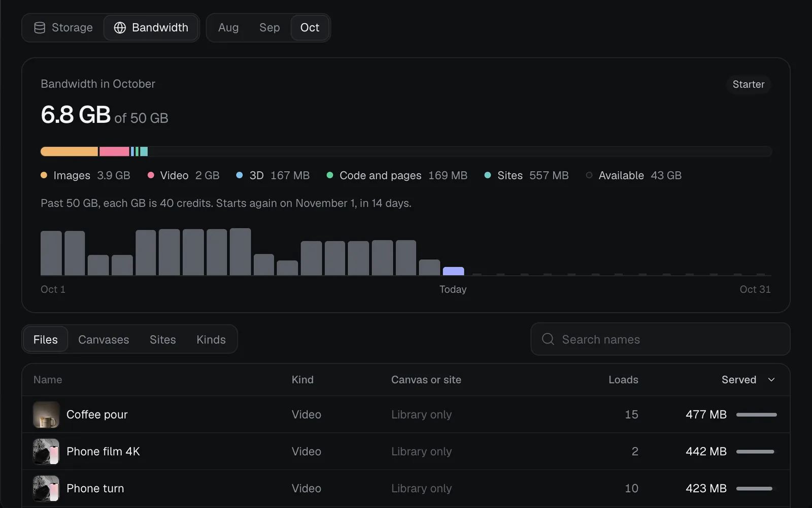Viewport: 812px width, 508px height.
Task: Select the Coffee pour file name
Action: (x=97, y=415)
